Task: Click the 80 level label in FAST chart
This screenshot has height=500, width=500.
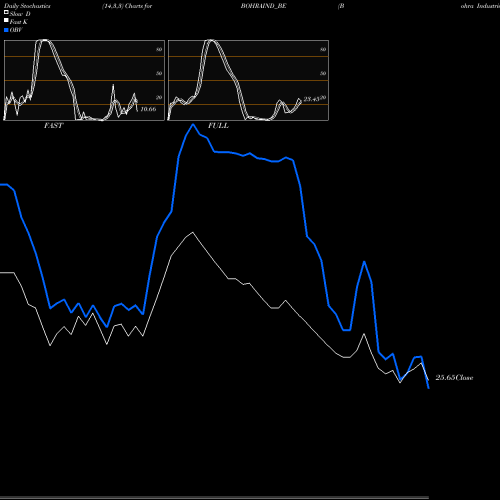Action: [x=159, y=49]
